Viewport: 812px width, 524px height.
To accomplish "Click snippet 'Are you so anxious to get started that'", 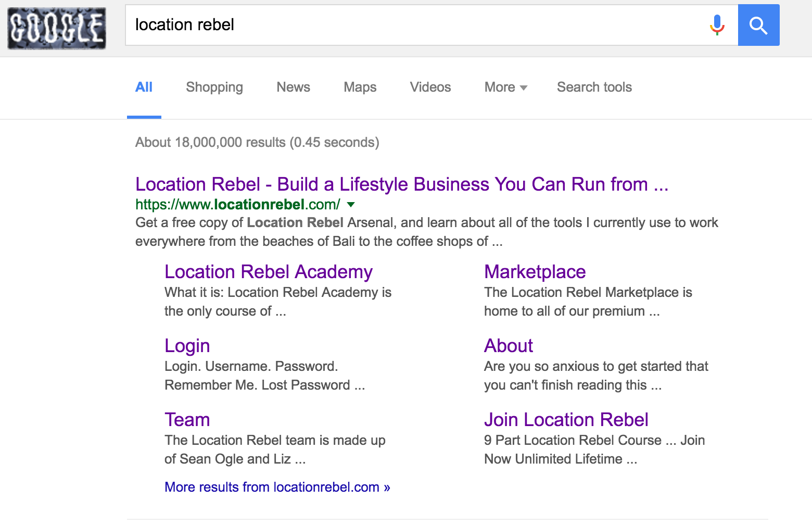I will point(596,366).
